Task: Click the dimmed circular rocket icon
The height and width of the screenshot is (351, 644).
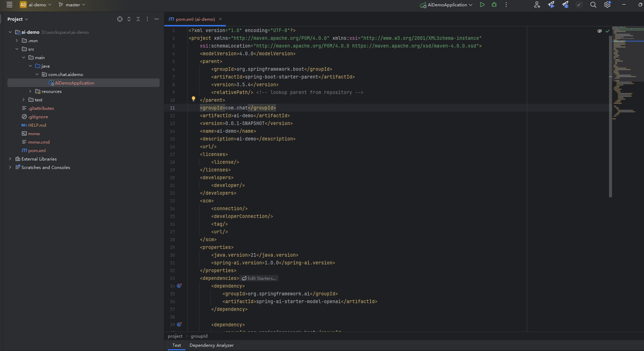Action: pyautogui.click(x=579, y=5)
